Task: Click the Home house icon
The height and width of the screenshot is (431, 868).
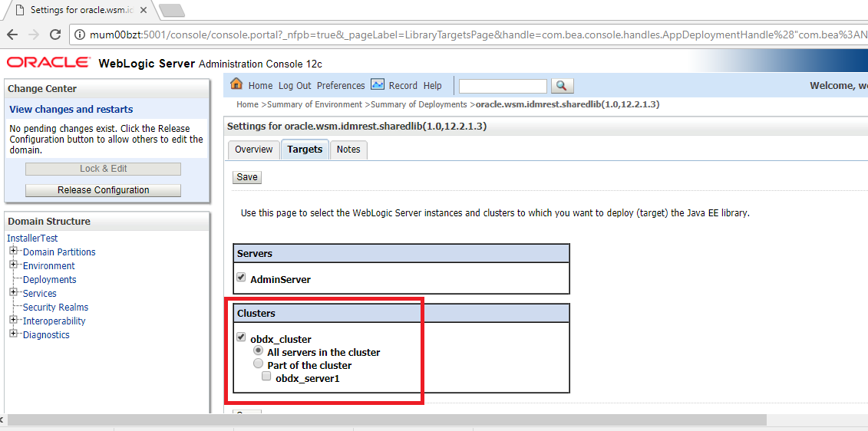Action: (x=236, y=84)
